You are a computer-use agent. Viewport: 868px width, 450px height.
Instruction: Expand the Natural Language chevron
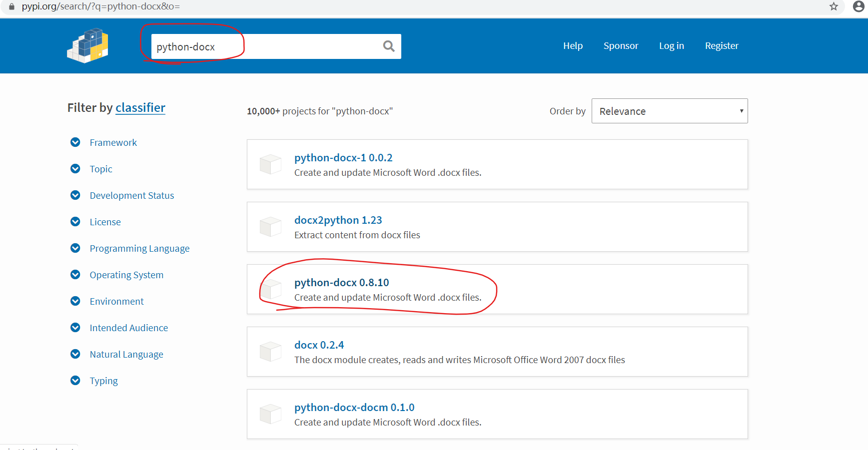(x=75, y=354)
